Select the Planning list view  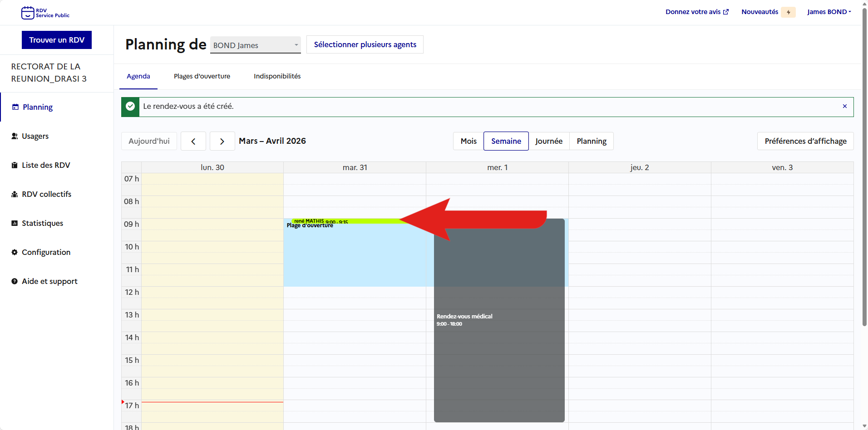click(x=592, y=141)
